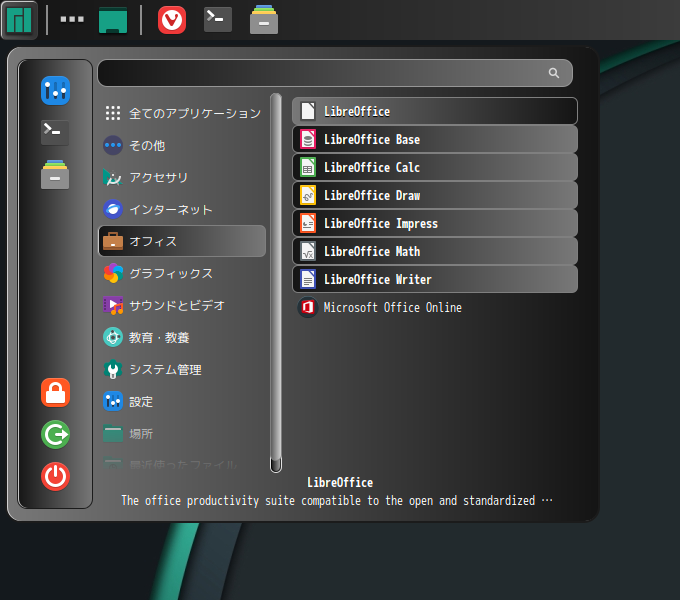
Task: Open settings manager in menu sidebar
Action: [56, 91]
